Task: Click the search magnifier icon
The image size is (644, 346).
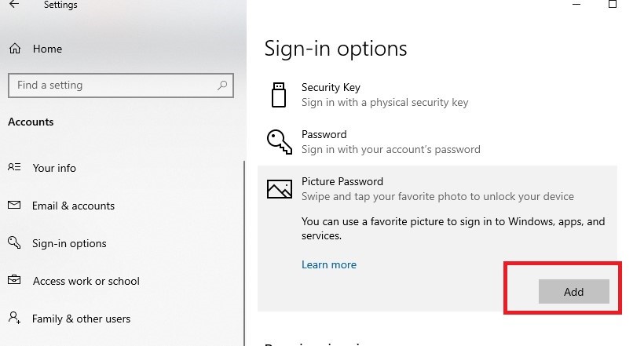Action: (x=223, y=85)
